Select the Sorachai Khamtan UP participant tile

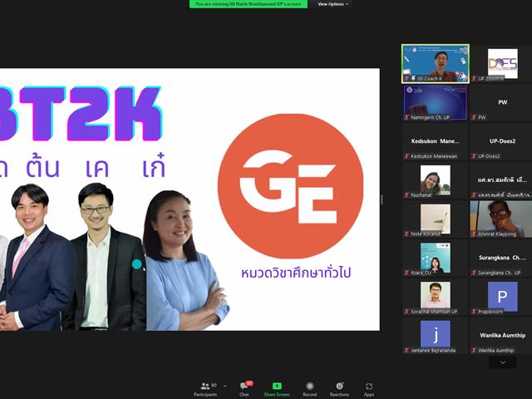[436, 298]
